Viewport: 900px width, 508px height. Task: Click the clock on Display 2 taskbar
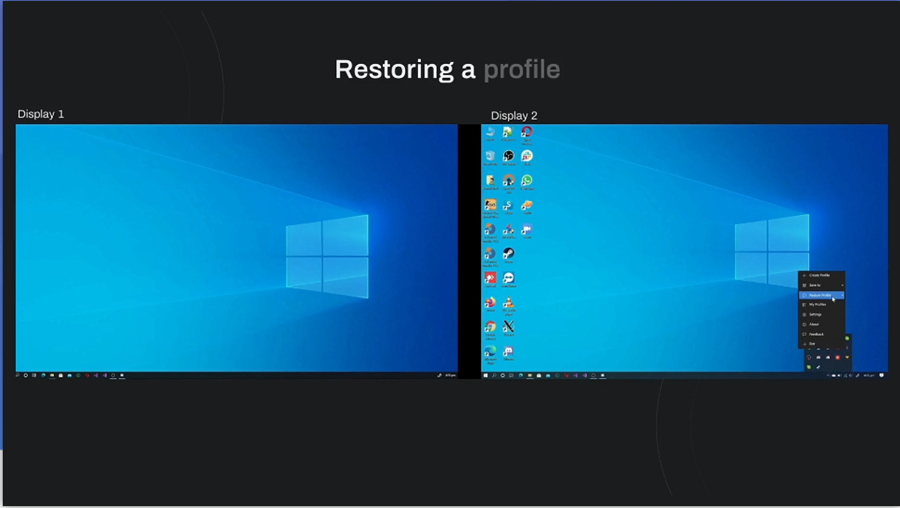click(x=869, y=375)
